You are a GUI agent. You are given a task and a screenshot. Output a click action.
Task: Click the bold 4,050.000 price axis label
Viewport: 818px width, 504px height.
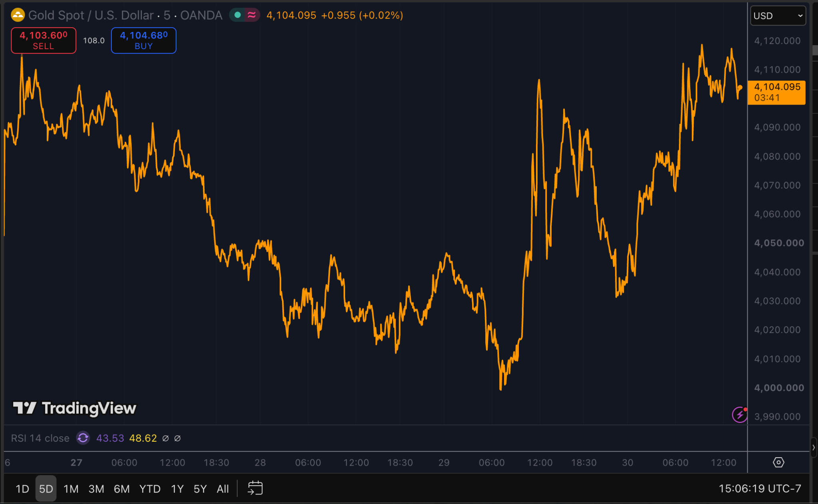(779, 243)
